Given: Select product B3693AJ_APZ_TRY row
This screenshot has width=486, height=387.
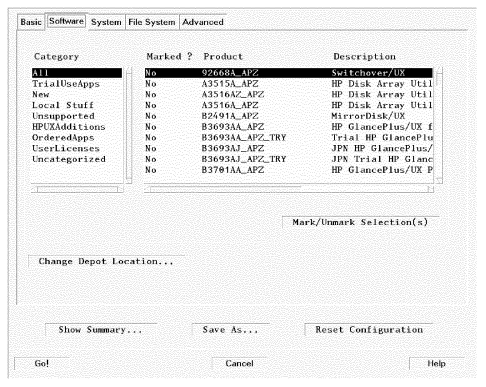Looking at the screenshot, I should [x=288, y=159].
